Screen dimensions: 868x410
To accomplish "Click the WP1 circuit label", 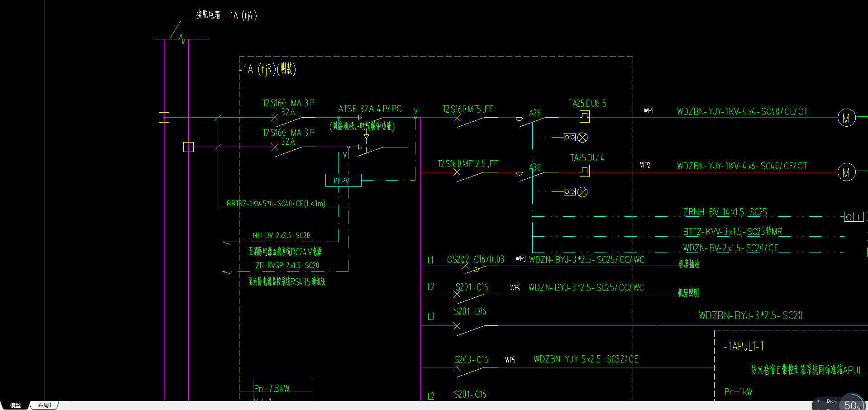I will [649, 110].
